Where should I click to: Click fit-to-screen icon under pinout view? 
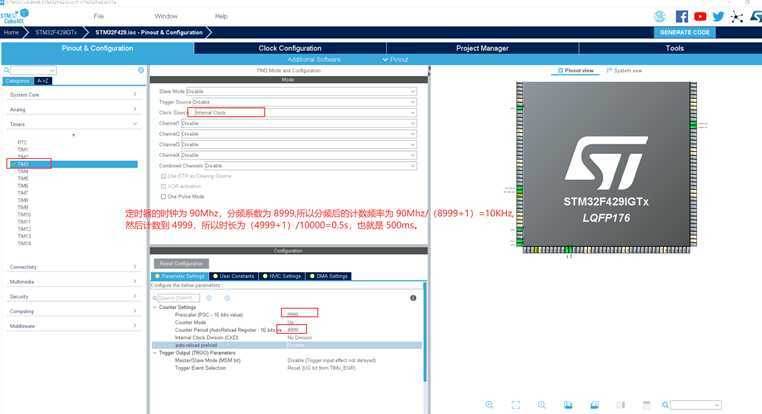click(x=516, y=404)
